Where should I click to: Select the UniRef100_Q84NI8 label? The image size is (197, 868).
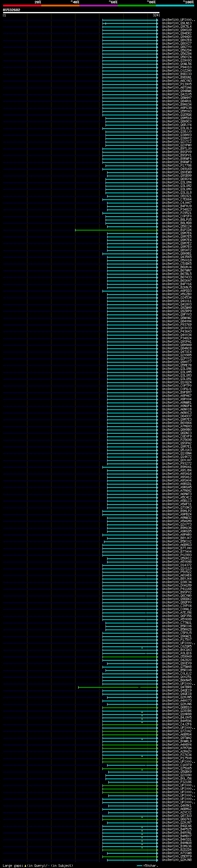click(176, 349)
